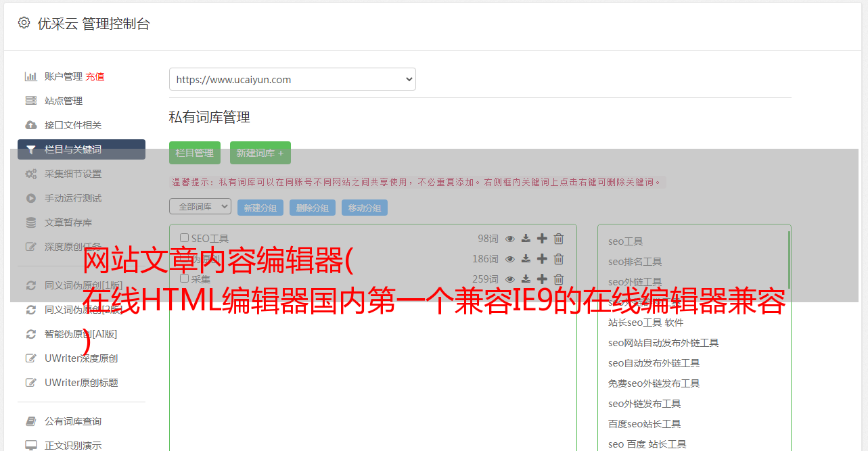View the SEO工具 library with its eye icon
This screenshot has width=868, height=451.
(x=510, y=239)
